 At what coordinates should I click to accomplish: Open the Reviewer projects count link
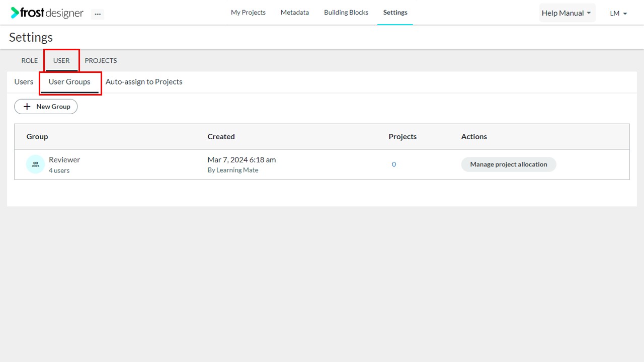tap(394, 164)
